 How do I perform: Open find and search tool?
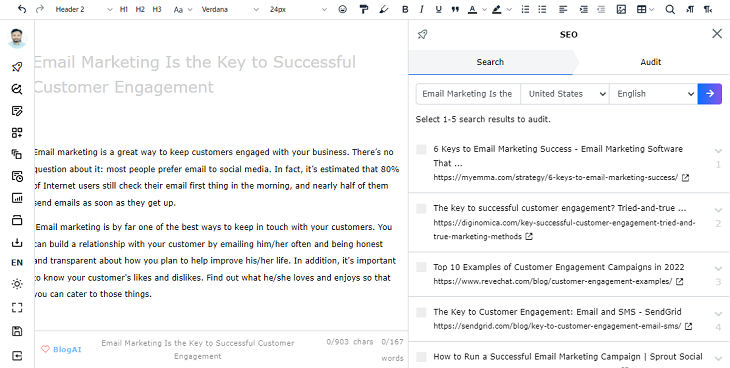click(x=670, y=9)
